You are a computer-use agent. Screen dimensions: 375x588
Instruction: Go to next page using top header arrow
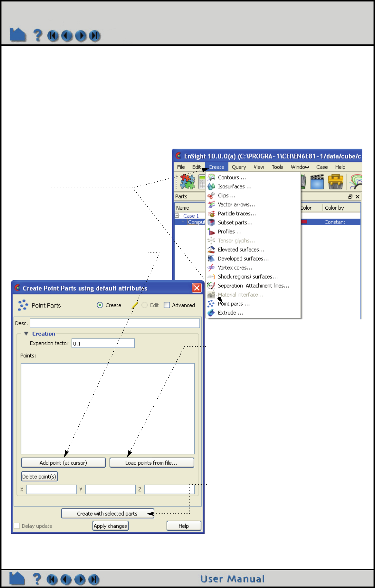click(x=81, y=36)
